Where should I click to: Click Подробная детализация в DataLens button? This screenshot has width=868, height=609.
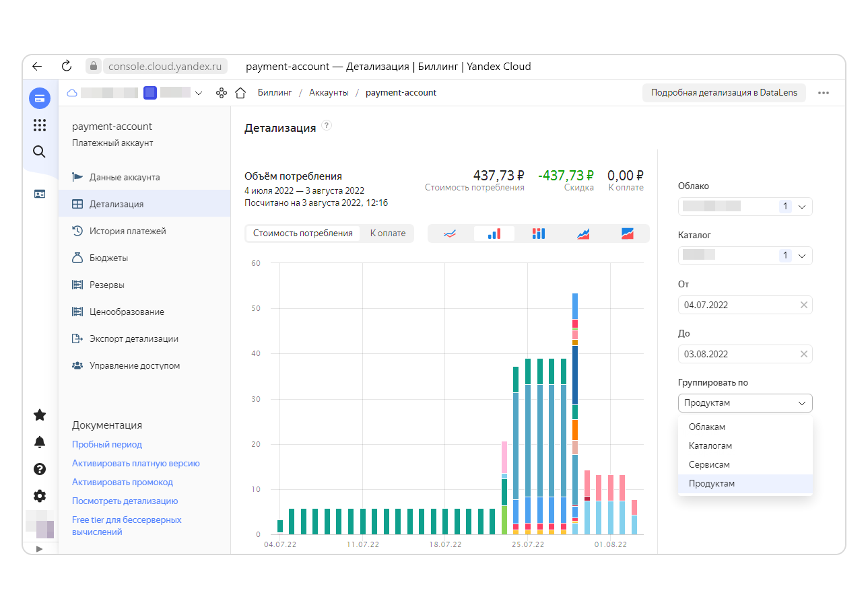pos(724,93)
